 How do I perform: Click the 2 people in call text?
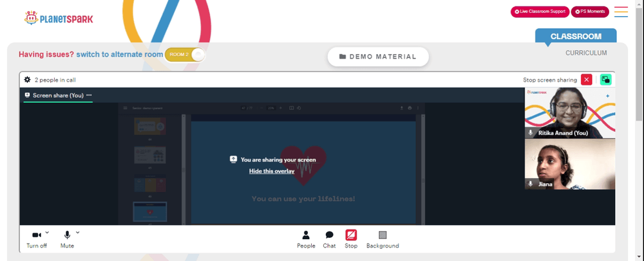click(55, 80)
